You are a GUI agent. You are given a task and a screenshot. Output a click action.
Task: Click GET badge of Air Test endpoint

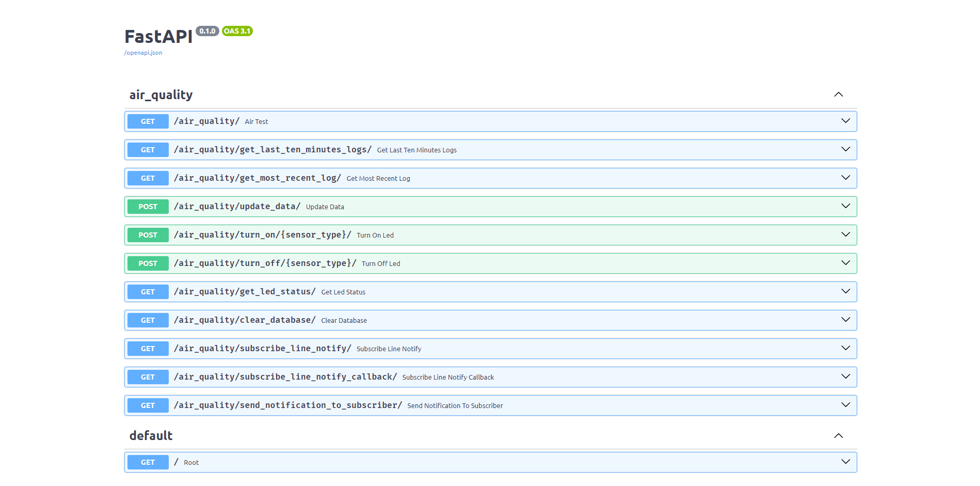pyautogui.click(x=148, y=121)
